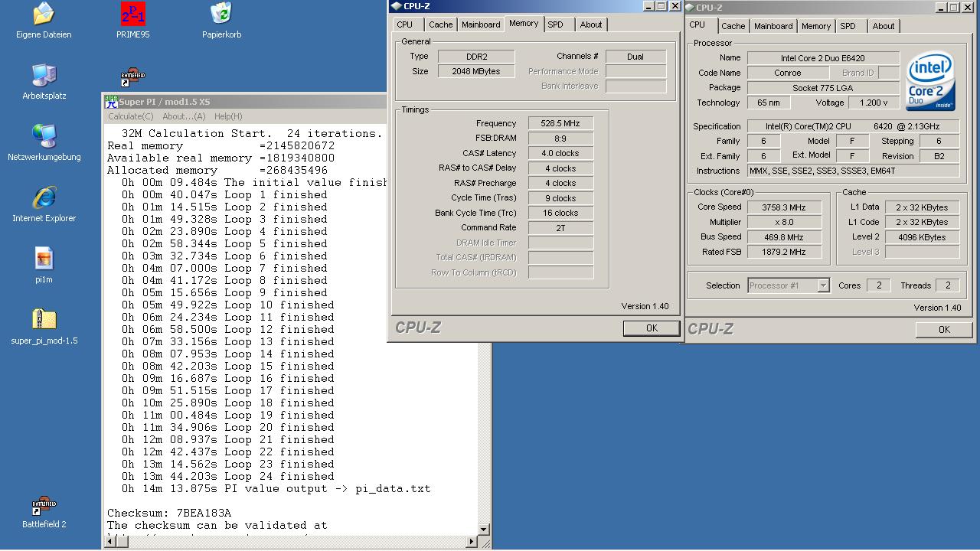Click the Dual channels field

pos(635,57)
